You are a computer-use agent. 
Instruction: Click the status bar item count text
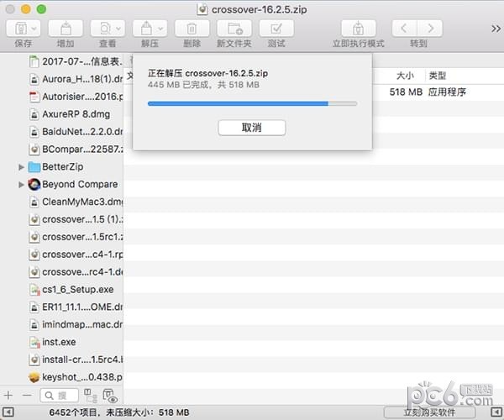tap(119, 412)
